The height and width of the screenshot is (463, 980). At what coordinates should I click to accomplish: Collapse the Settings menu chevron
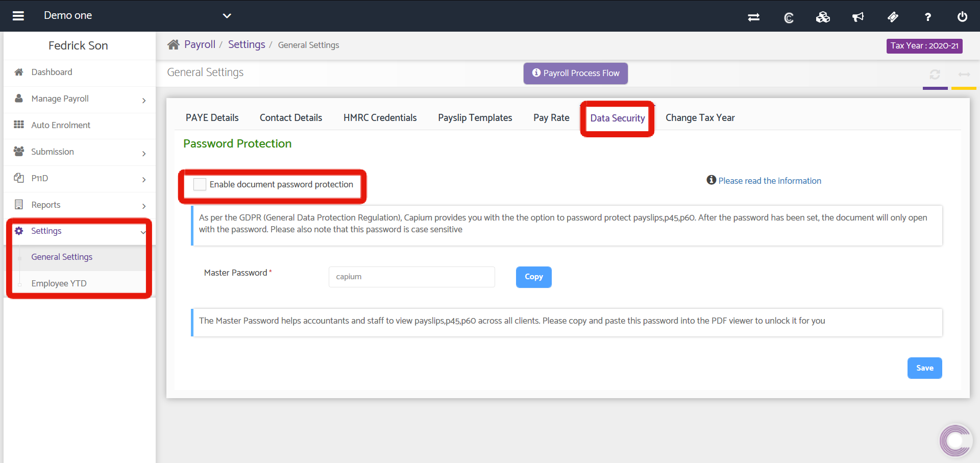(x=143, y=232)
